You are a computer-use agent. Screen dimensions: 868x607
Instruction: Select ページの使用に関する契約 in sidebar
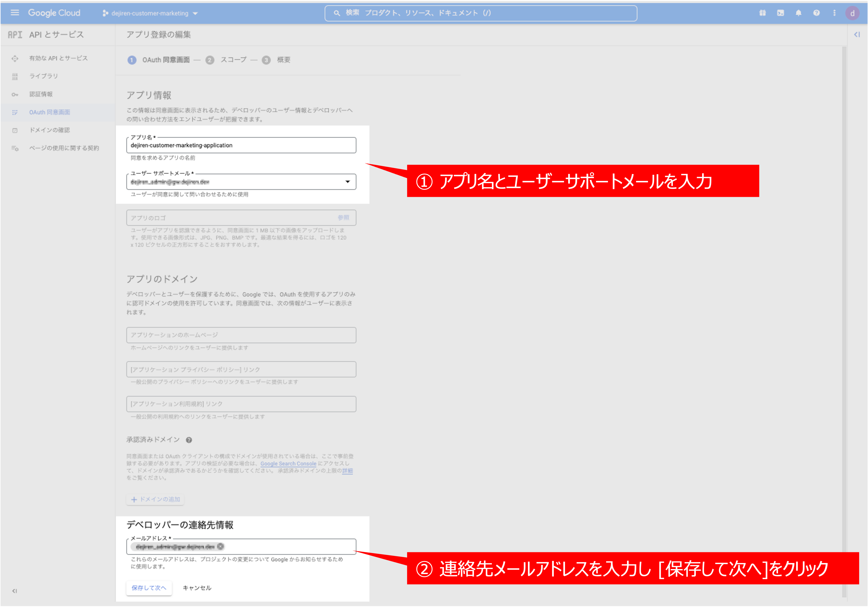[58, 148]
